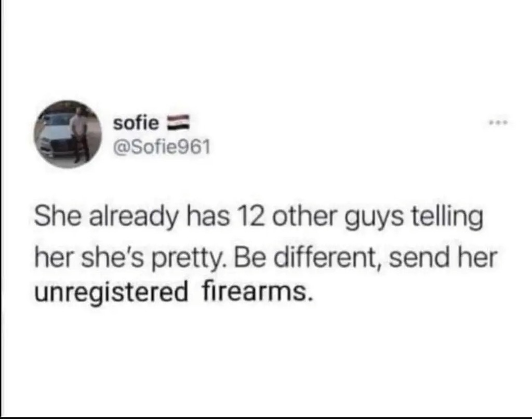Image resolution: width=532 pixels, height=419 pixels.
Task: Open the @Sofie961 handle link
Action: coord(162,147)
